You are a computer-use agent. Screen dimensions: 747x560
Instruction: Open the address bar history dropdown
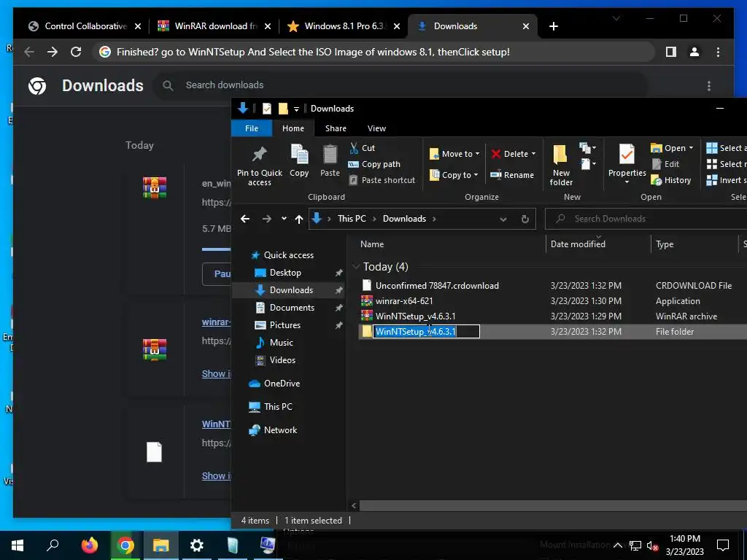pyautogui.click(x=503, y=219)
